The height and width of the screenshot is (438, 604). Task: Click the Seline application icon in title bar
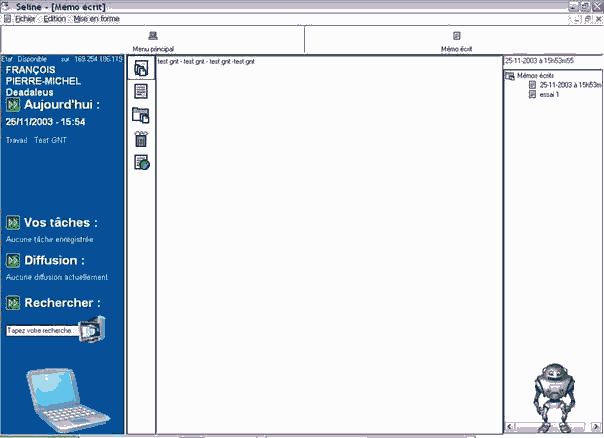pos(7,6)
